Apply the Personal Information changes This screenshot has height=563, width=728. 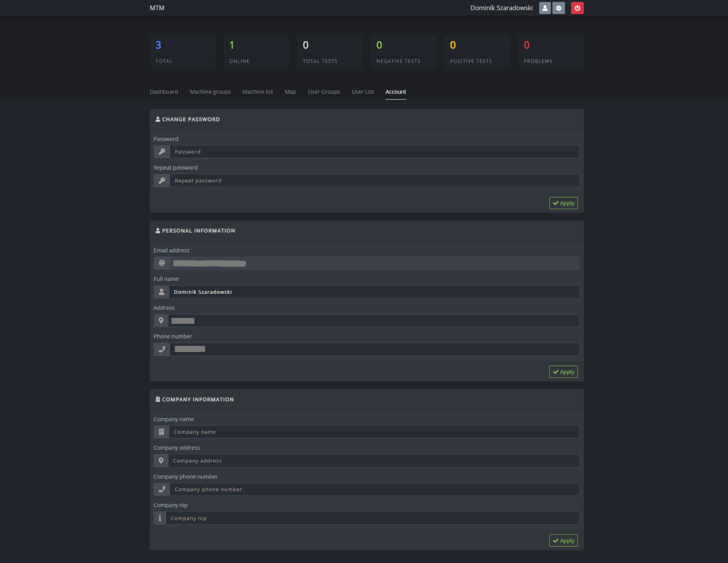point(563,372)
